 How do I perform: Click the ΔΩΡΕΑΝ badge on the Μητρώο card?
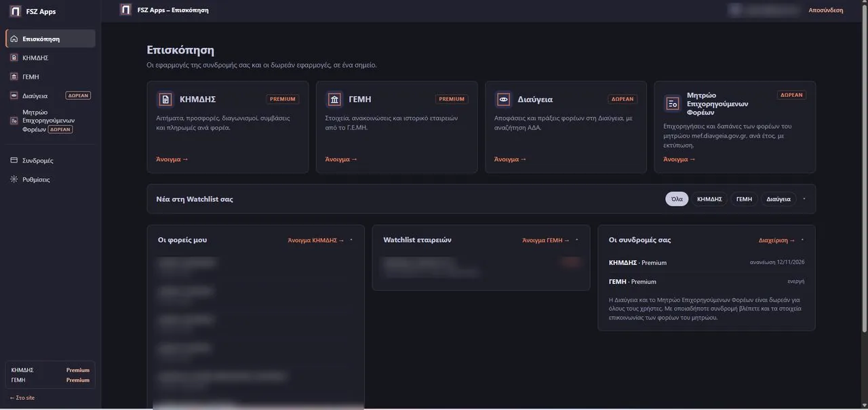coord(791,95)
